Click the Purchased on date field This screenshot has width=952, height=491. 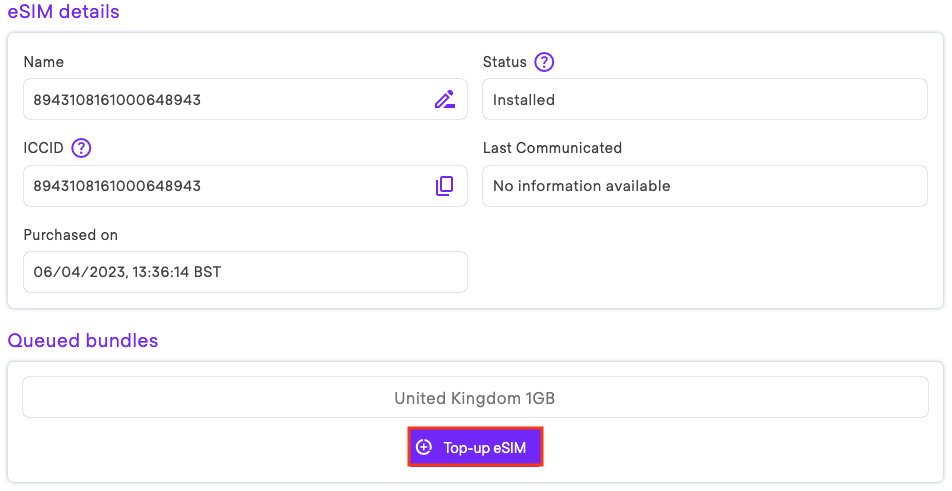click(245, 272)
